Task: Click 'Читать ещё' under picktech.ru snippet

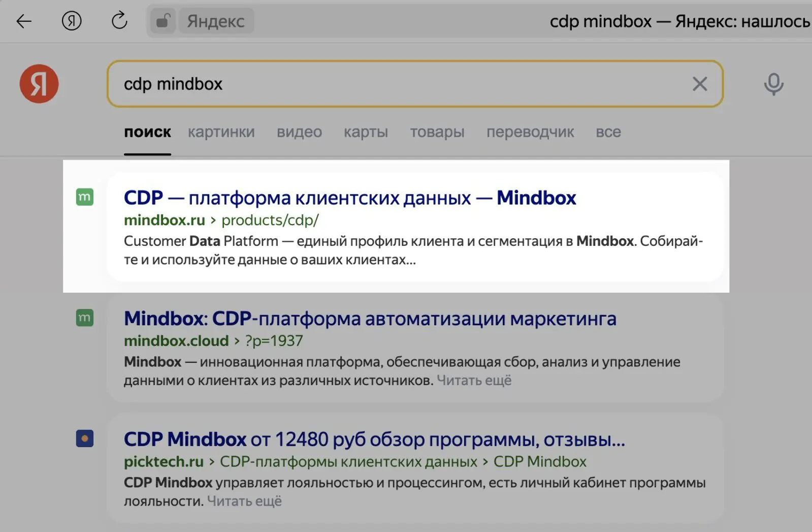Action: 244,501
